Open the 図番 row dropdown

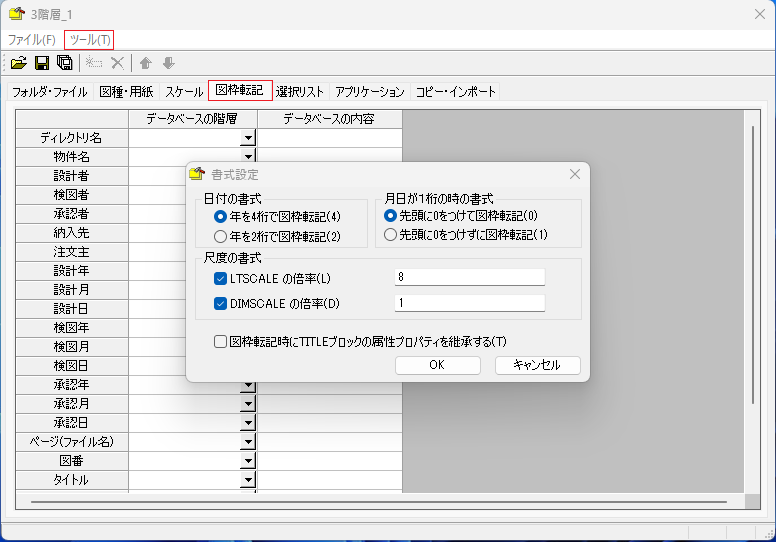pyautogui.click(x=248, y=461)
